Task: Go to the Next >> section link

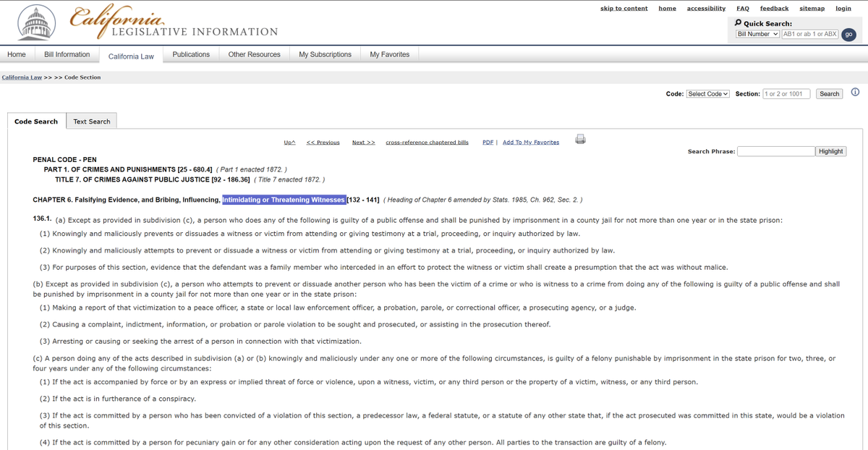Action: [x=363, y=143]
